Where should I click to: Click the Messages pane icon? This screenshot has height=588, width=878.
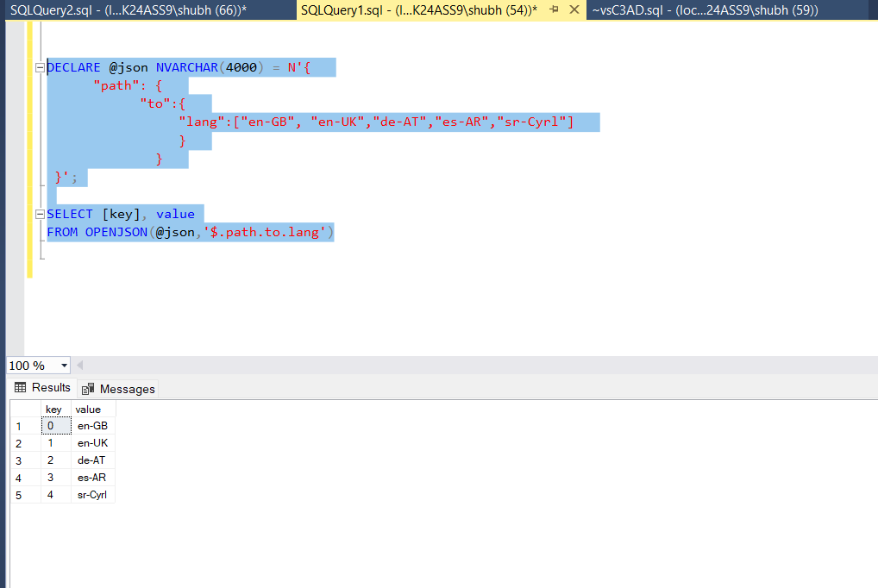coord(86,388)
